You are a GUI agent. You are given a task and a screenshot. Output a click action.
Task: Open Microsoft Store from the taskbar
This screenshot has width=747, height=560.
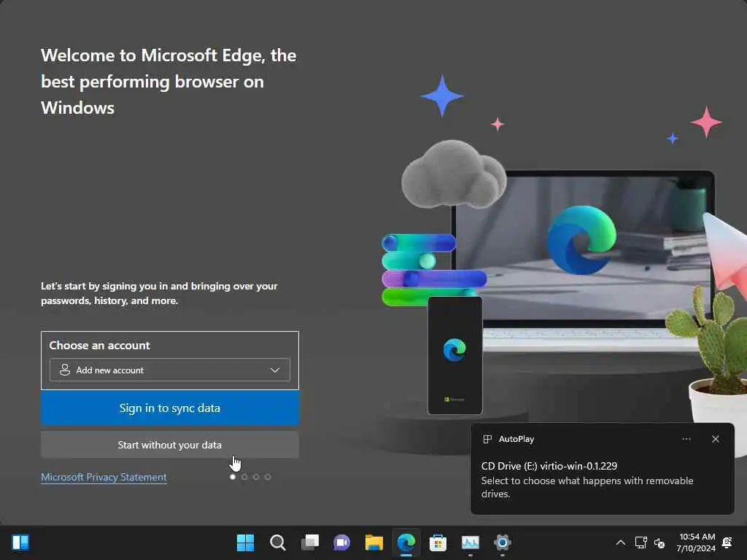click(438, 542)
